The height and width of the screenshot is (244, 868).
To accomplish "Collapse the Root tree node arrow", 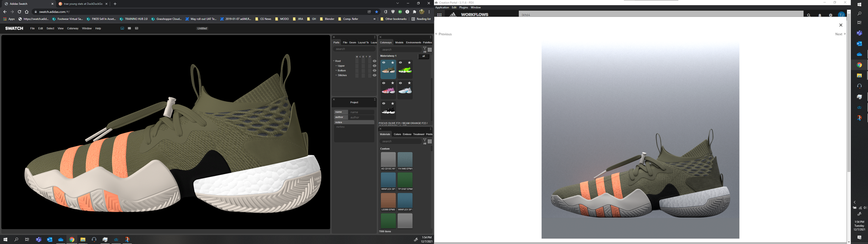I will coord(334,61).
